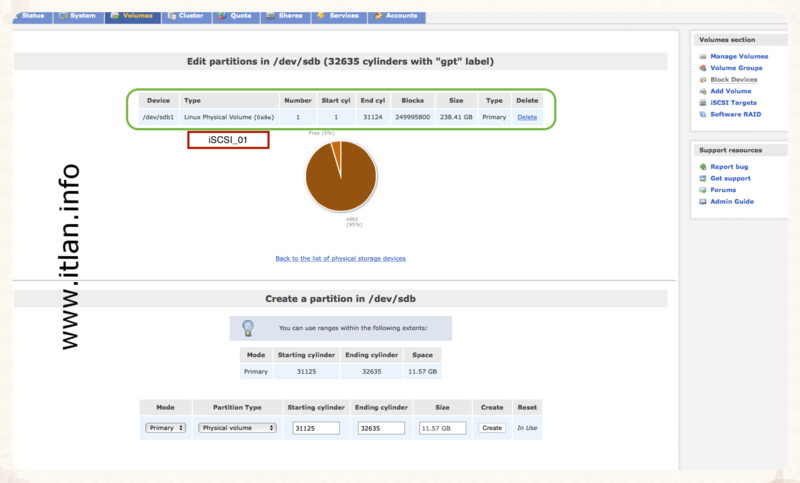Click the Software RAID icon
Viewport: 800px width, 483px height.
pos(703,114)
